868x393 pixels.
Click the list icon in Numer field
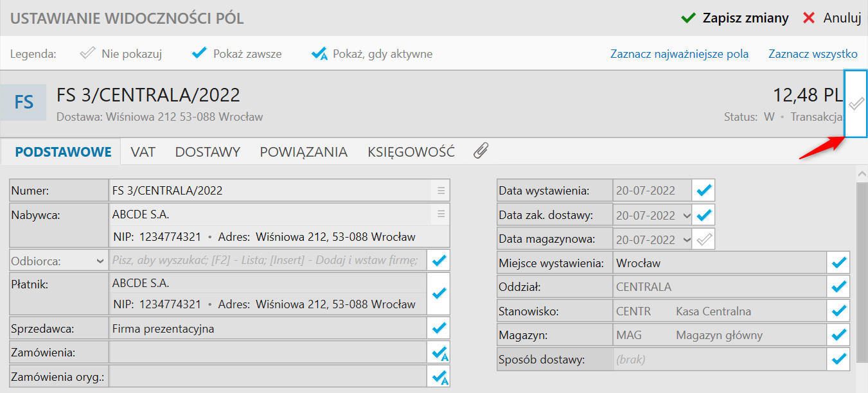441,191
